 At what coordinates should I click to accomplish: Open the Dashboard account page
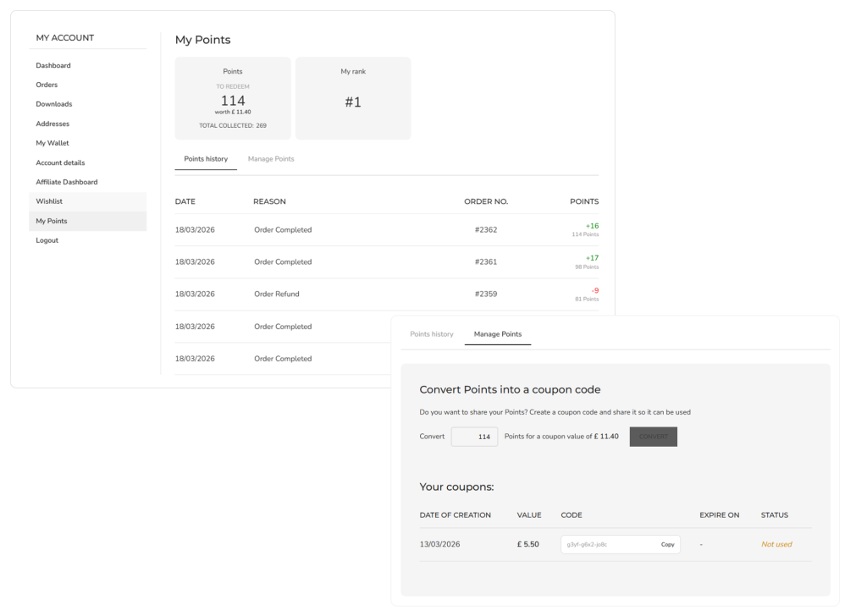click(53, 65)
